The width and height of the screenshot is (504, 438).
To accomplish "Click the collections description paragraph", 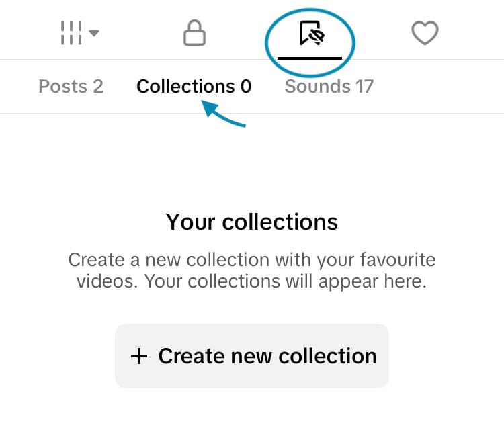I will coord(252,270).
